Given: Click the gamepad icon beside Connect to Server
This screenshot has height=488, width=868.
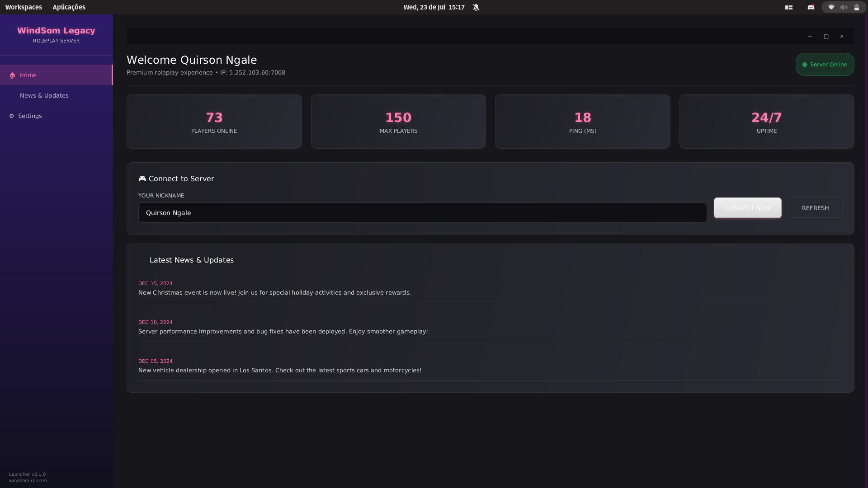Looking at the screenshot, I should tap(142, 178).
